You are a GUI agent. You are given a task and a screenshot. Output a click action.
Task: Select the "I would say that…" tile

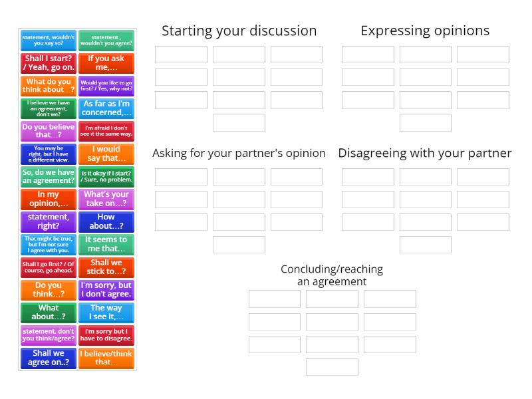106,154
